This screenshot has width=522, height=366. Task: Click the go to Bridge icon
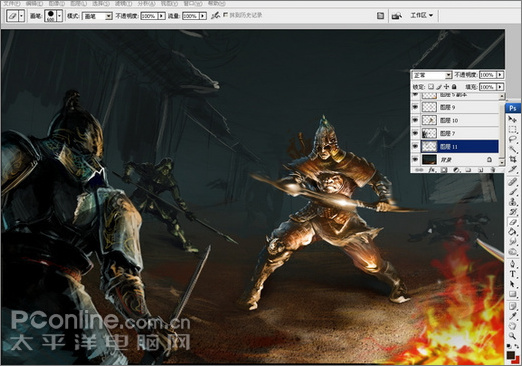click(x=396, y=16)
